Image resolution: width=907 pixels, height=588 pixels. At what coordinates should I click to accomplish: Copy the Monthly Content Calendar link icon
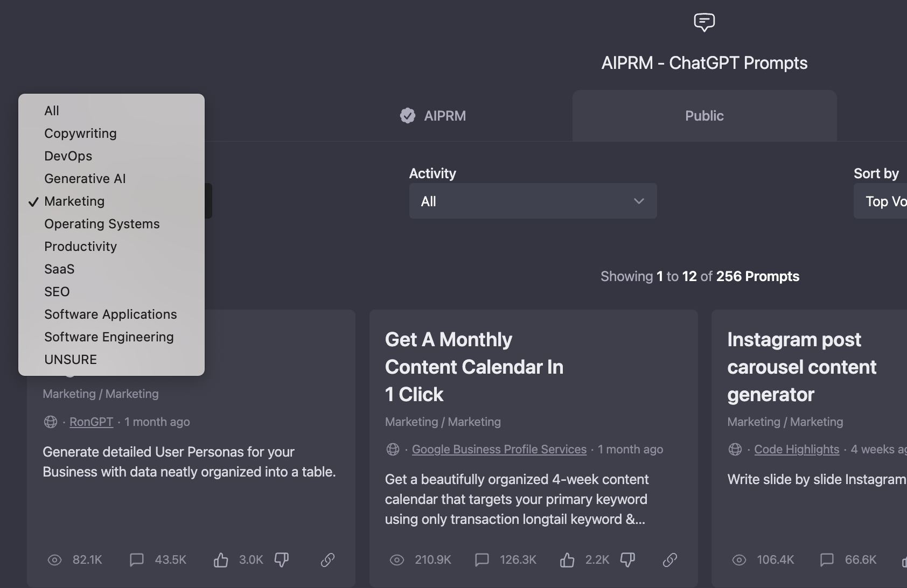[670, 560]
